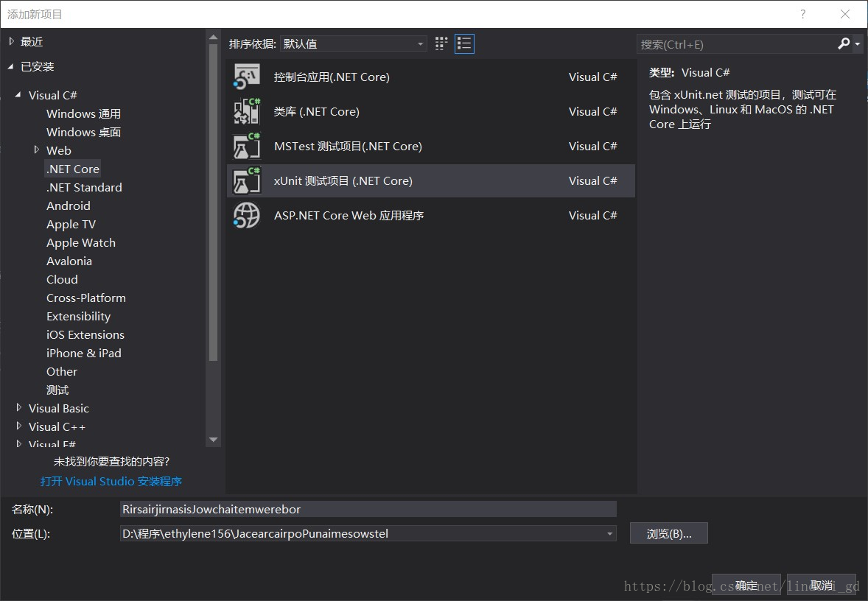Close the Add New Project dialog

pyautogui.click(x=844, y=15)
